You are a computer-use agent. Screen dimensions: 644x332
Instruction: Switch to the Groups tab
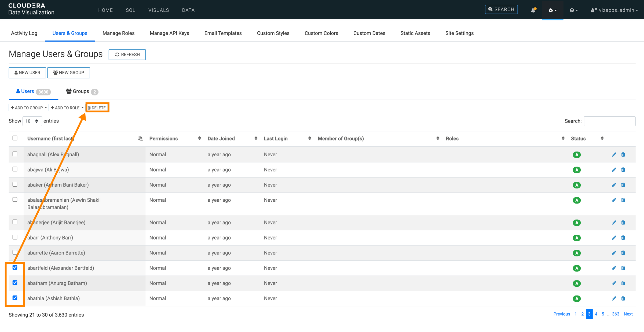click(81, 91)
